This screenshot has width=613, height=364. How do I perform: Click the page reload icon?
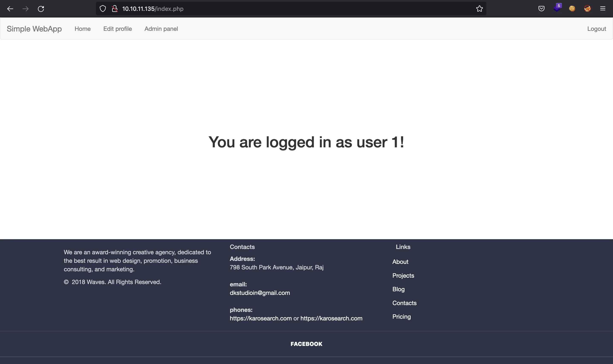point(41,9)
